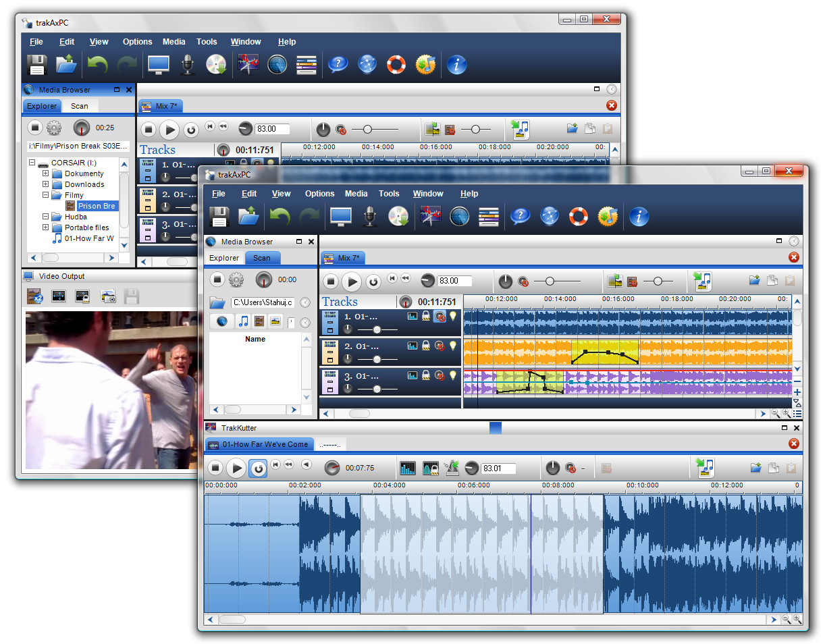The height and width of the screenshot is (644, 823).
Task: Adjust track 2 volume slider in front window
Action: pyautogui.click(x=377, y=359)
